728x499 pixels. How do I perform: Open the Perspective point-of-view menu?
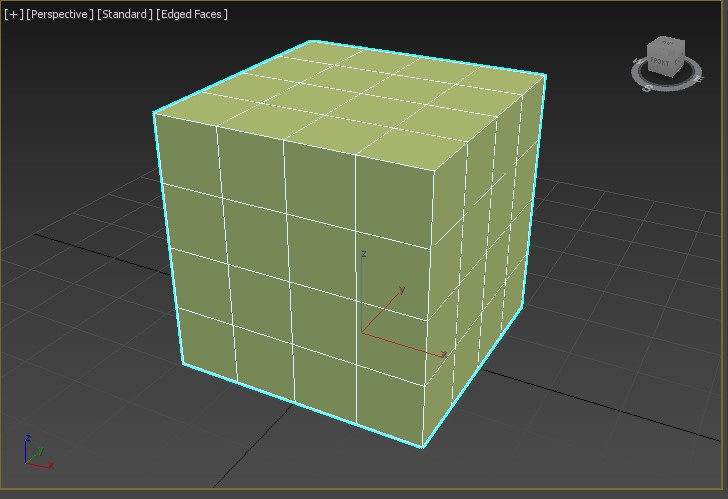(x=59, y=14)
